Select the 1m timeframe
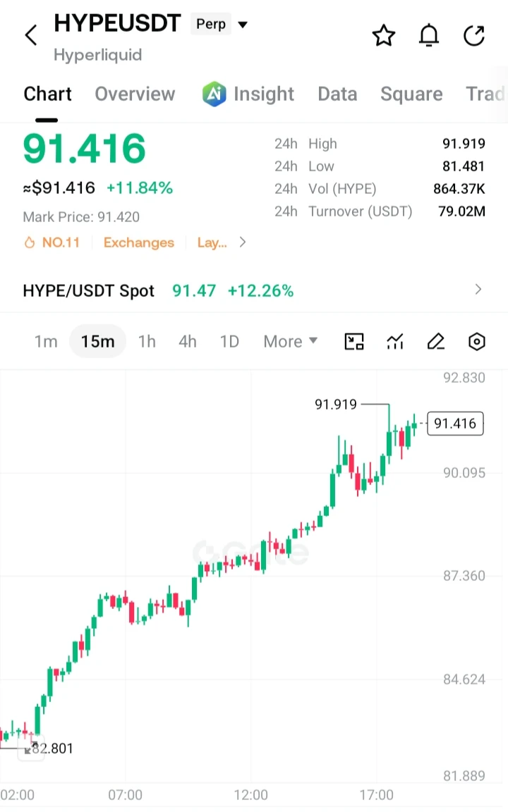 (x=46, y=341)
